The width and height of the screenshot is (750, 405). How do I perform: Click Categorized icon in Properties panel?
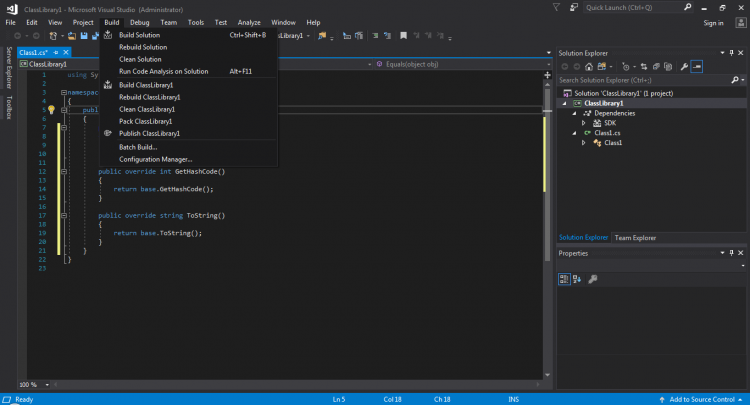(x=565, y=279)
